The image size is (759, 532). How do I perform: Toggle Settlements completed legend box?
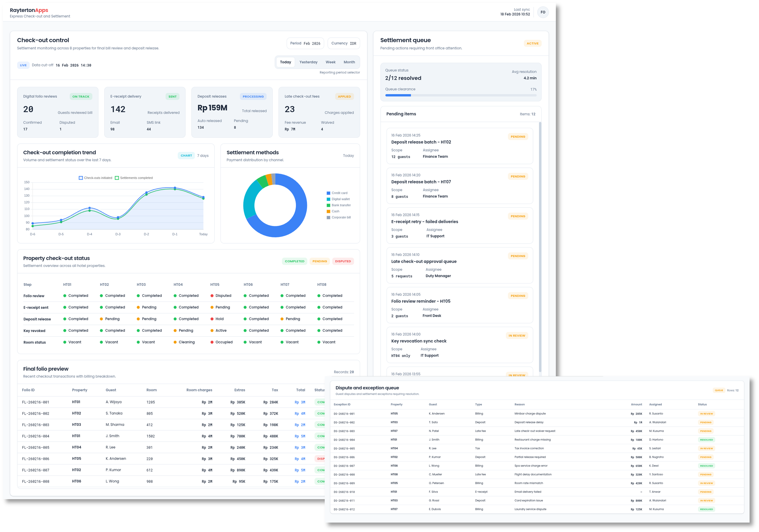(x=117, y=178)
